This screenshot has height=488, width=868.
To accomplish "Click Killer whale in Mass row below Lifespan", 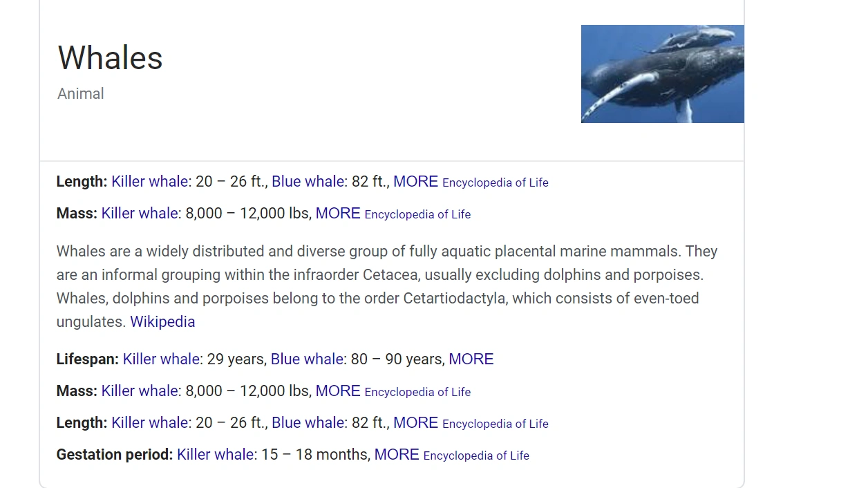I will 140,391.
